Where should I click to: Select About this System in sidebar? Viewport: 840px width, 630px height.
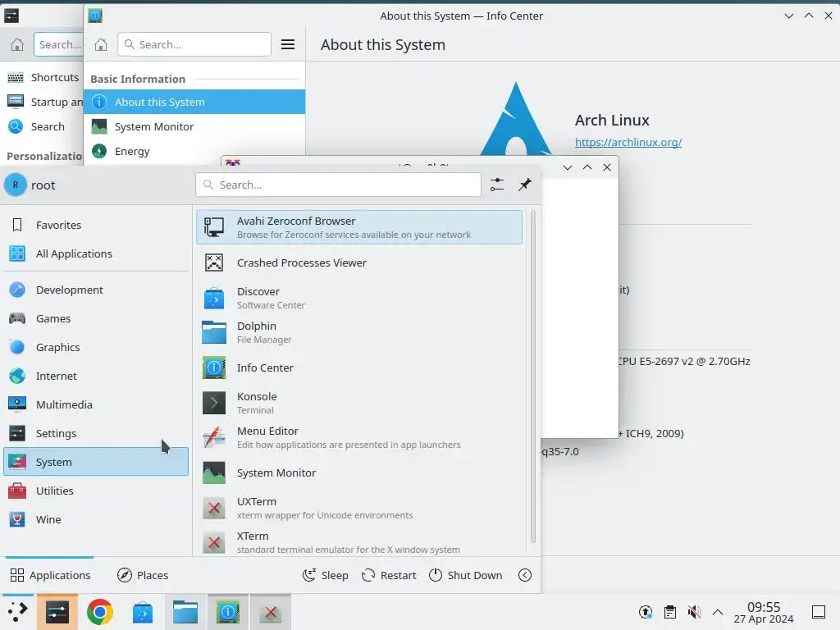click(x=194, y=102)
